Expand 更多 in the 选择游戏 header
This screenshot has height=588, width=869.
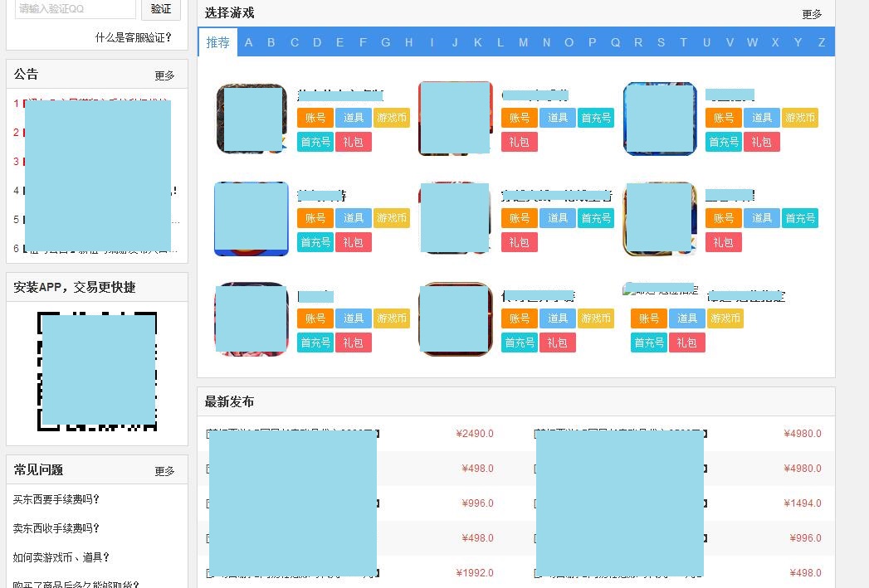pyautogui.click(x=812, y=14)
